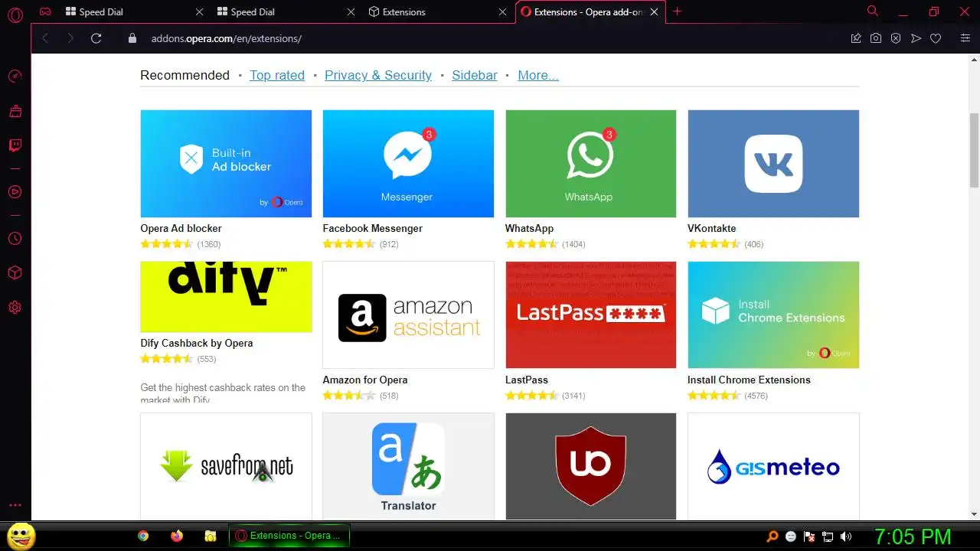The image size is (980, 551).
Task: Open GX Control in the sidebar
Action: 15,77
